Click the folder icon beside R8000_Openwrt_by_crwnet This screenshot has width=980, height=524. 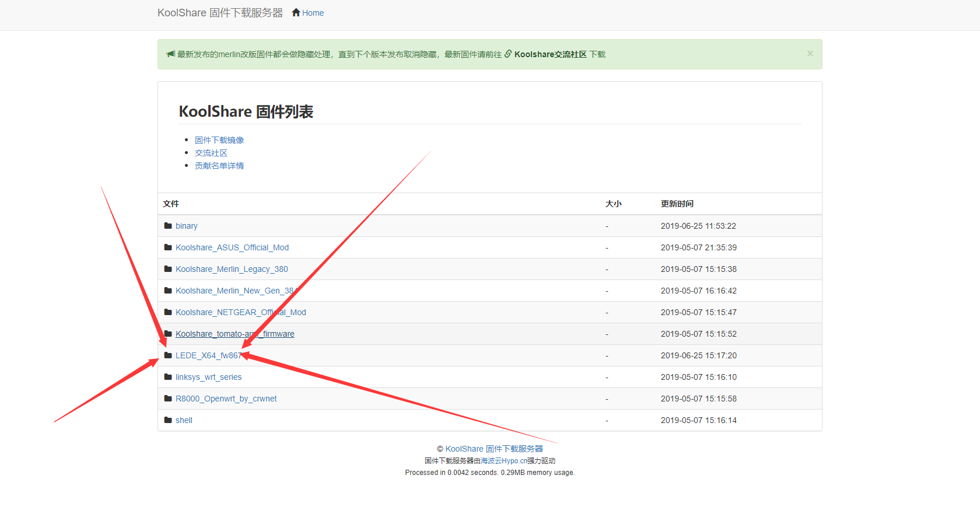tap(168, 399)
